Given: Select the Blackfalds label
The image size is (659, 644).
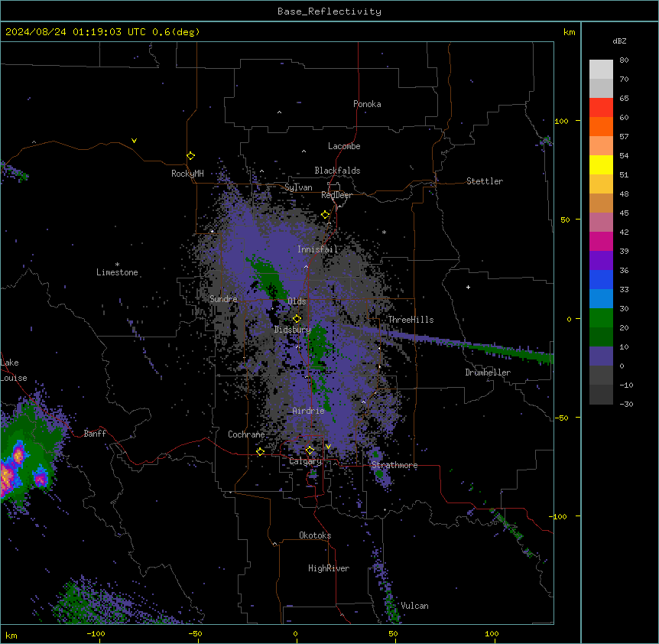Looking at the screenshot, I should (x=337, y=171).
